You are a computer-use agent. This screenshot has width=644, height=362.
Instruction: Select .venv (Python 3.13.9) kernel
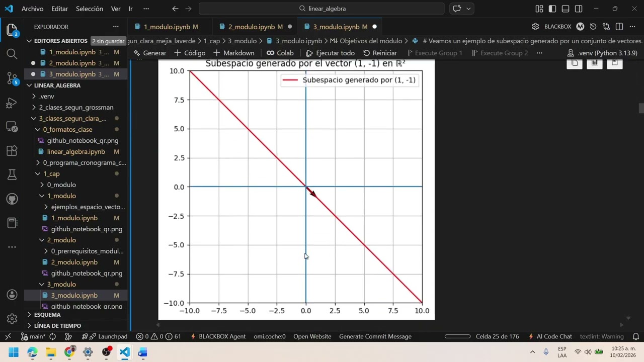click(x=602, y=53)
